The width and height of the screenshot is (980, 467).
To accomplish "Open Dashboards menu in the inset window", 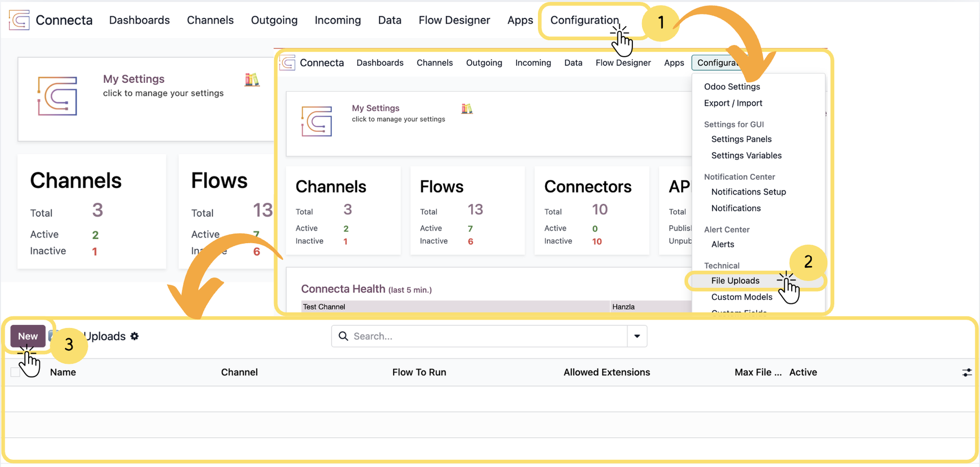I will 380,63.
